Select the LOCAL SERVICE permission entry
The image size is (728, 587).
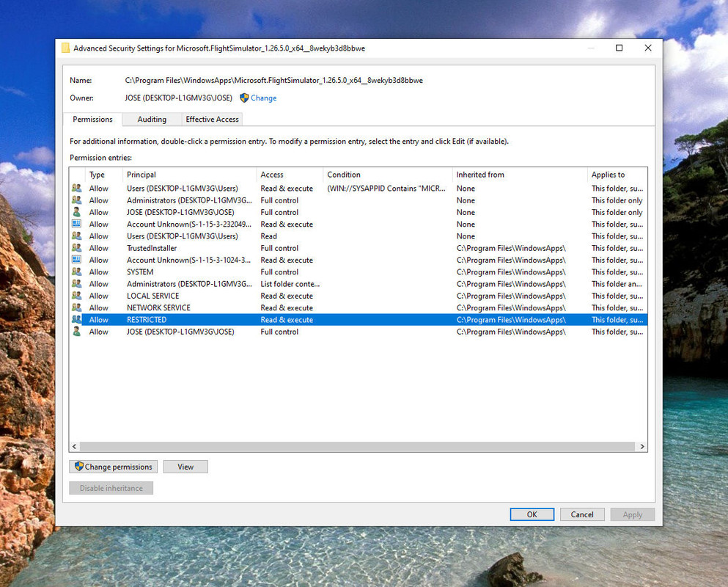[359, 296]
